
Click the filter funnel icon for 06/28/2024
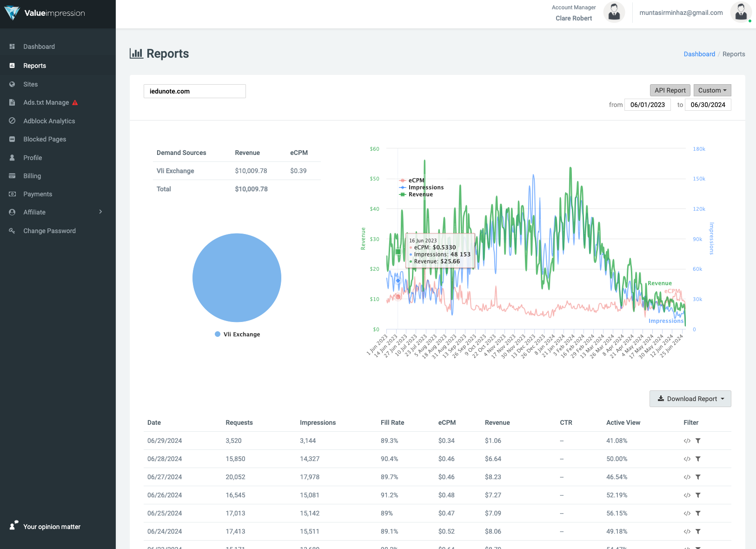tap(698, 459)
